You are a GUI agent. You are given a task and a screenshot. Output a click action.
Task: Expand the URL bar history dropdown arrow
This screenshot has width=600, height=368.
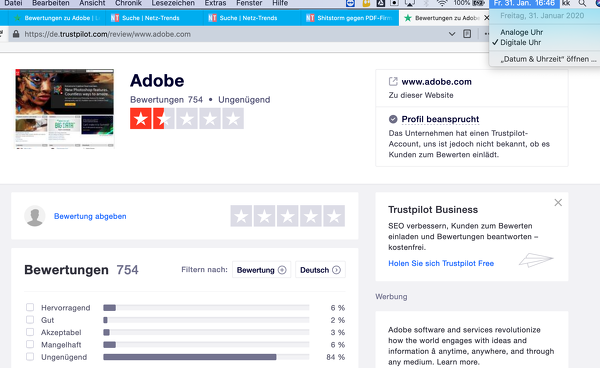pos(452,34)
